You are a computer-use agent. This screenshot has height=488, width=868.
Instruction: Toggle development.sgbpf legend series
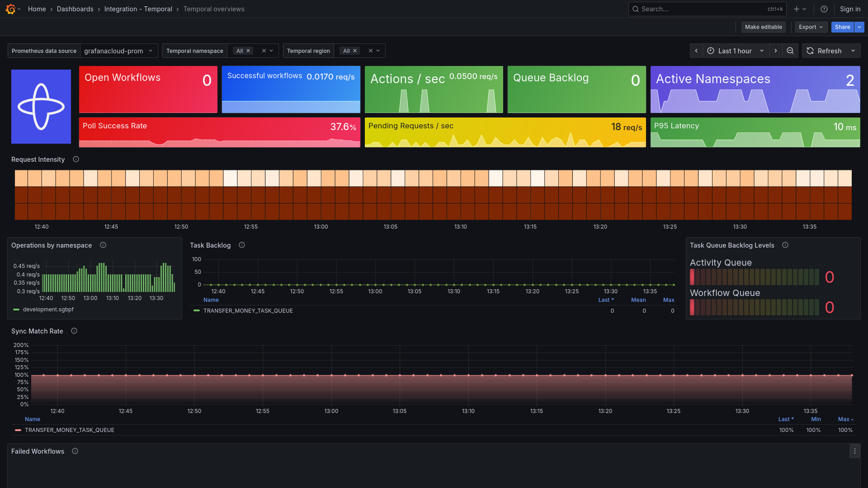(48, 310)
